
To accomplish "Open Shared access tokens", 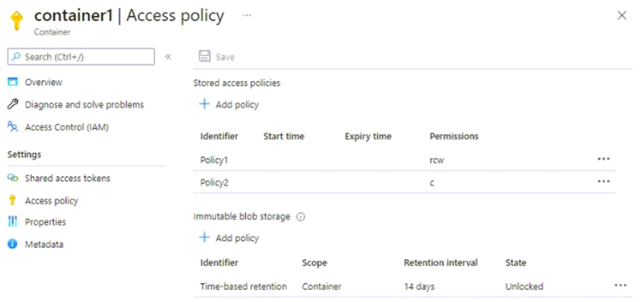I will click(67, 178).
